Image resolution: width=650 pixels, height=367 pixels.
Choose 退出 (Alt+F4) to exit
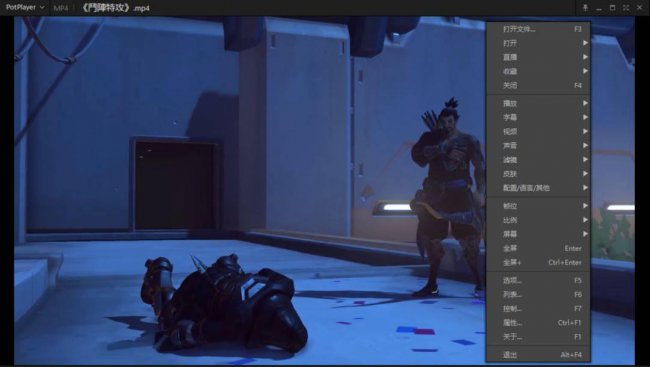click(x=538, y=355)
